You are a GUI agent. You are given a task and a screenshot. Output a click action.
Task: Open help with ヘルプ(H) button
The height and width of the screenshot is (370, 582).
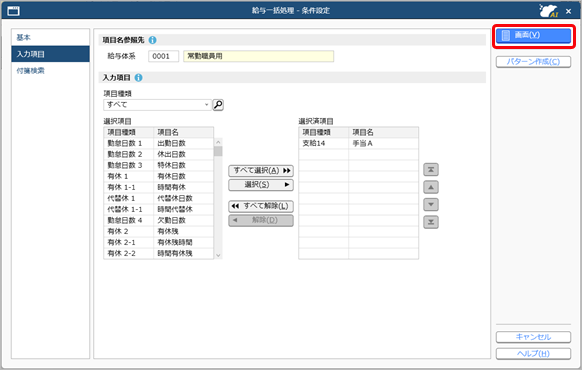[533, 354]
